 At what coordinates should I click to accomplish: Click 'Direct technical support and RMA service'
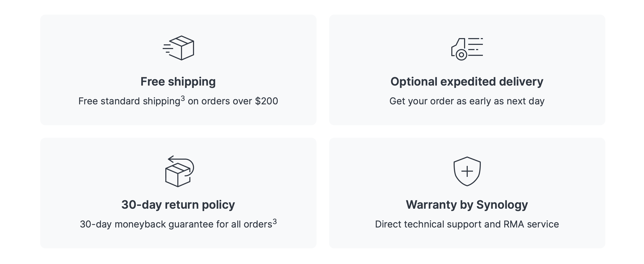[x=467, y=224]
